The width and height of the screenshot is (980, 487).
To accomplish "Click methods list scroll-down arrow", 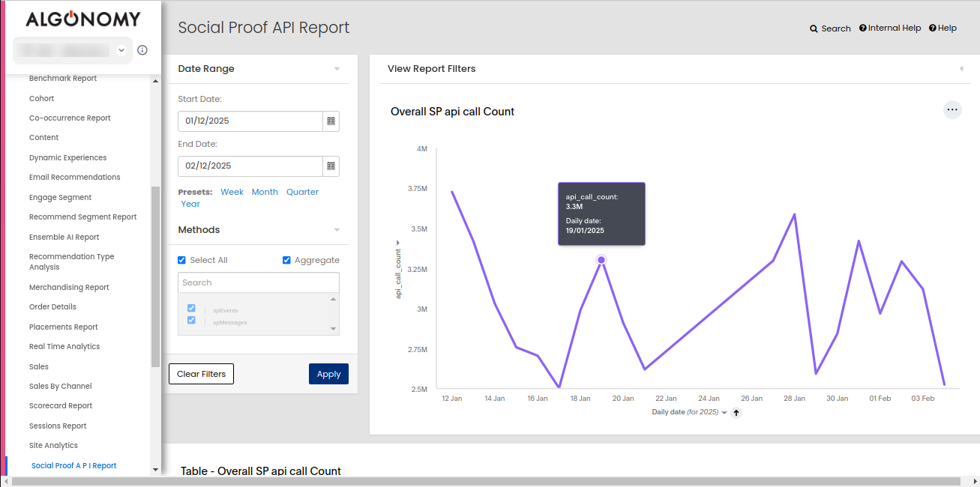I will [x=333, y=329].
